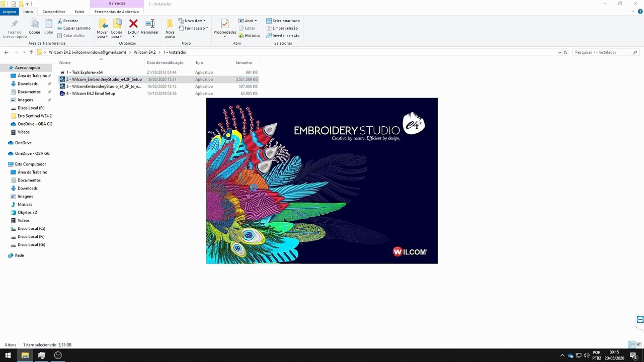The image size is (644, 362).
Task: Open the recent locations dropdown beside the forward arrow
Action: click(24, 52)
